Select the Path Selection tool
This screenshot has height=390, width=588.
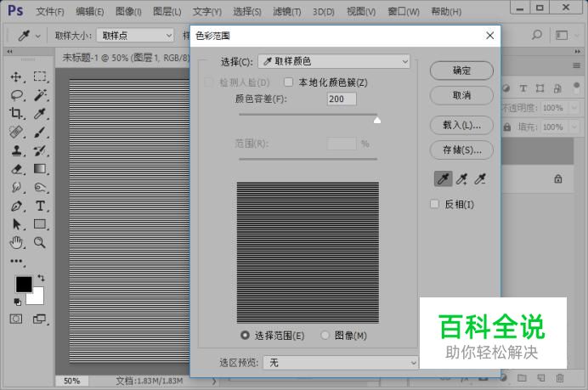[16, 224]
